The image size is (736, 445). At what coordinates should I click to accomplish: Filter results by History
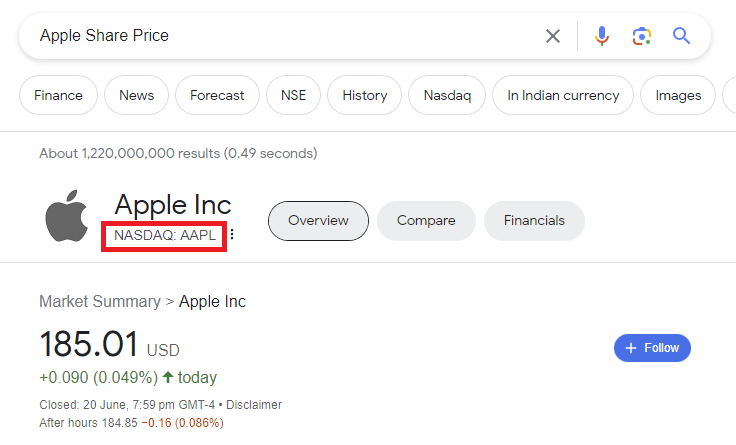364,96
